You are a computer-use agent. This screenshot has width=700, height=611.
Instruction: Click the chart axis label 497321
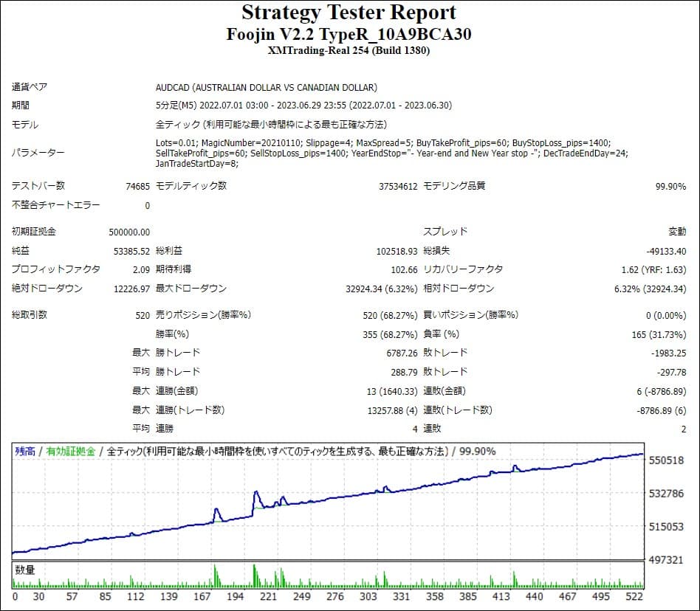pos(666,559)
